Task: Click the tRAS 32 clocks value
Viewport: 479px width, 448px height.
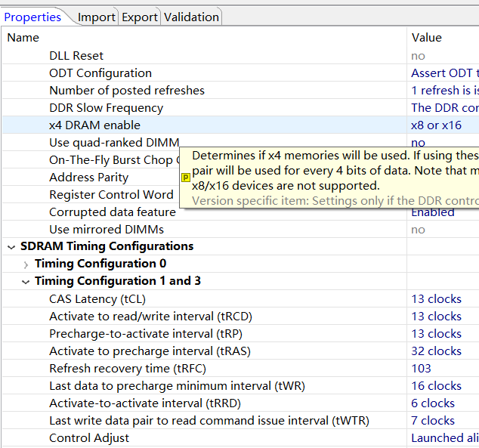Action: click(x=436, y=351)
